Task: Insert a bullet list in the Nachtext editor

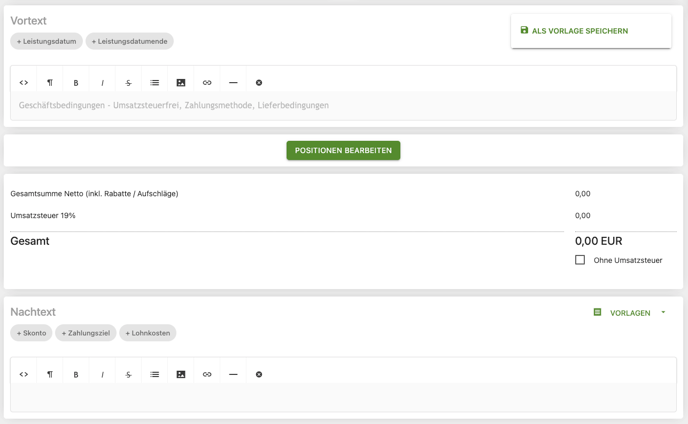Action: (x=155, y=375)
